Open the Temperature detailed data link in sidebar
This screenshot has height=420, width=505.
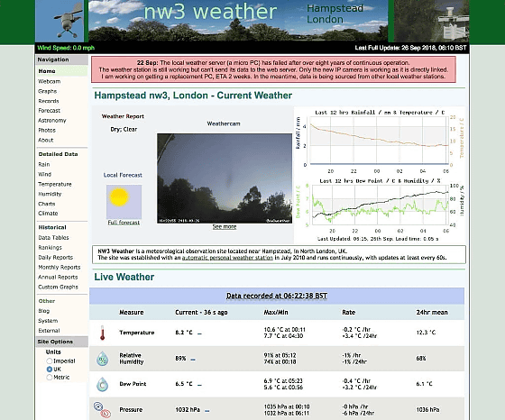(55, 184)
